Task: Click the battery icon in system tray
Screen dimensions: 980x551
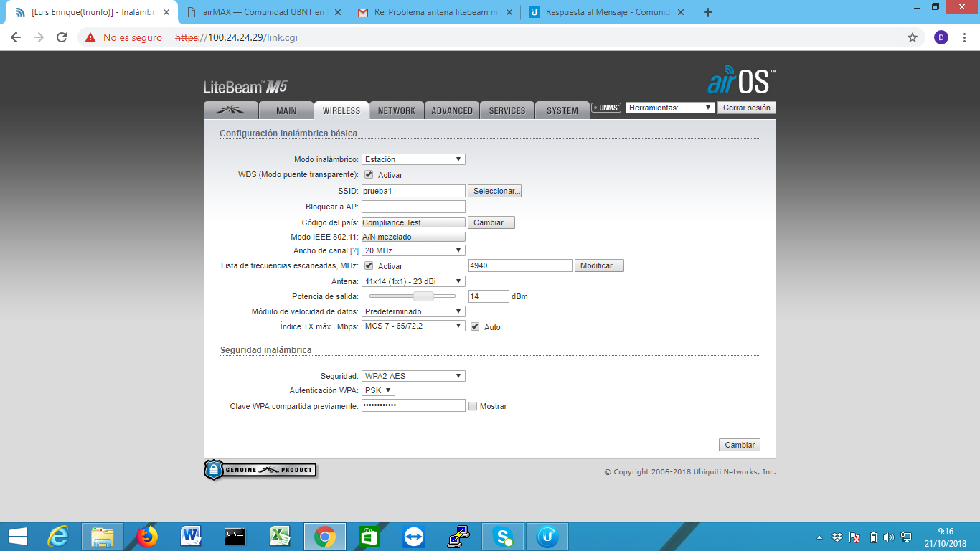Action: (x=873, y=537)
